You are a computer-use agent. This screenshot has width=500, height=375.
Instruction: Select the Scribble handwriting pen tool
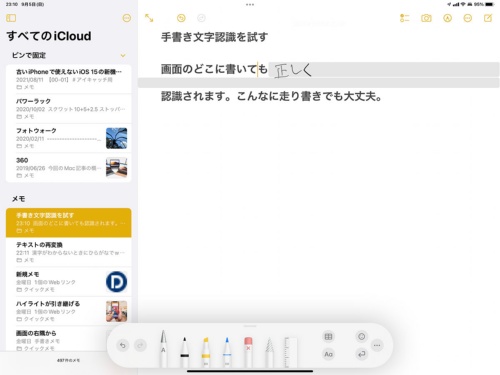[x=163, y=348]
